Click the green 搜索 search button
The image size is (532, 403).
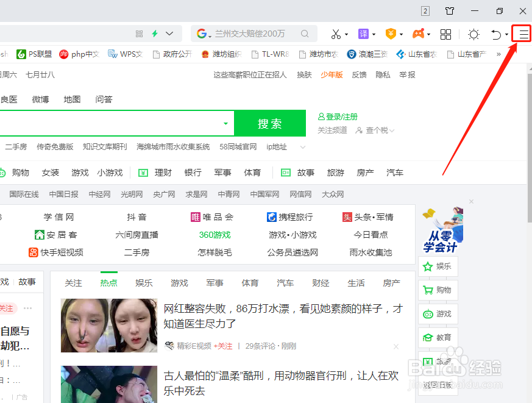click(x=270, y=123)
